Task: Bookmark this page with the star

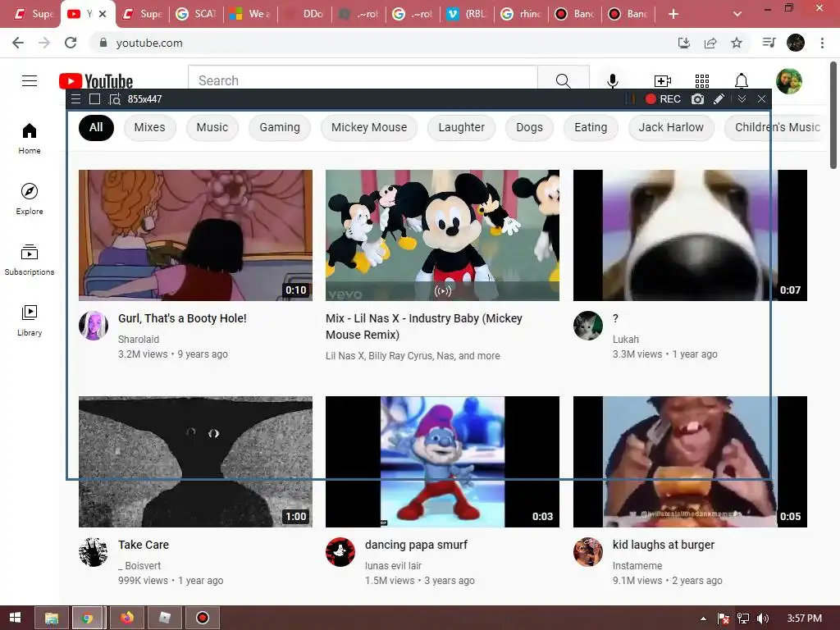Action: point(737,43)
